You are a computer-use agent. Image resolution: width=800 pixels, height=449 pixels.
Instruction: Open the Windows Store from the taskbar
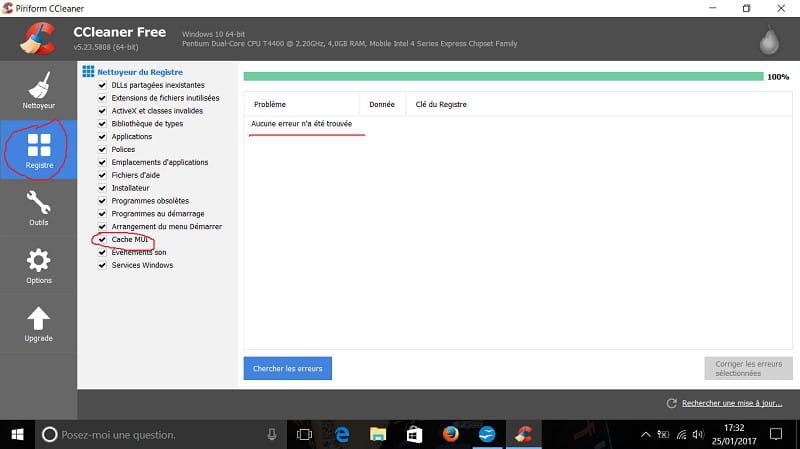pyautogui.click(x=414, y=435)
